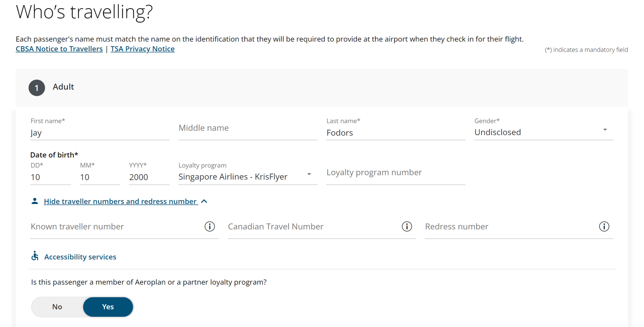This screenshot has width=644, height=327.
Task: Open the Gender dropdown
Action: tap(543, 132)
